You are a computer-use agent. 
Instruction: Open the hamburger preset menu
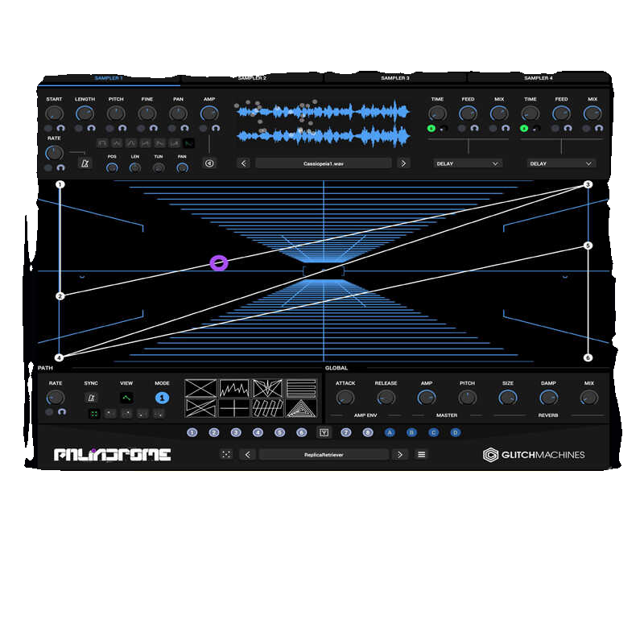[421, 454]
